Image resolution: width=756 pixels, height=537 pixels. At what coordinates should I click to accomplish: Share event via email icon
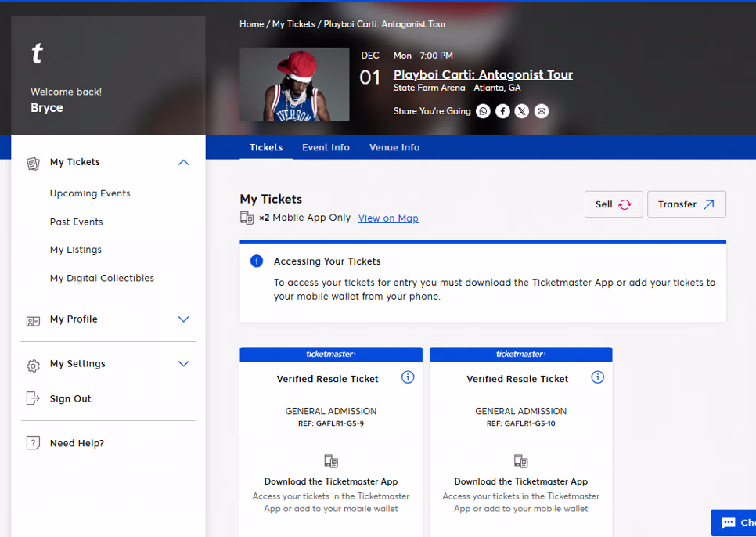542,111
